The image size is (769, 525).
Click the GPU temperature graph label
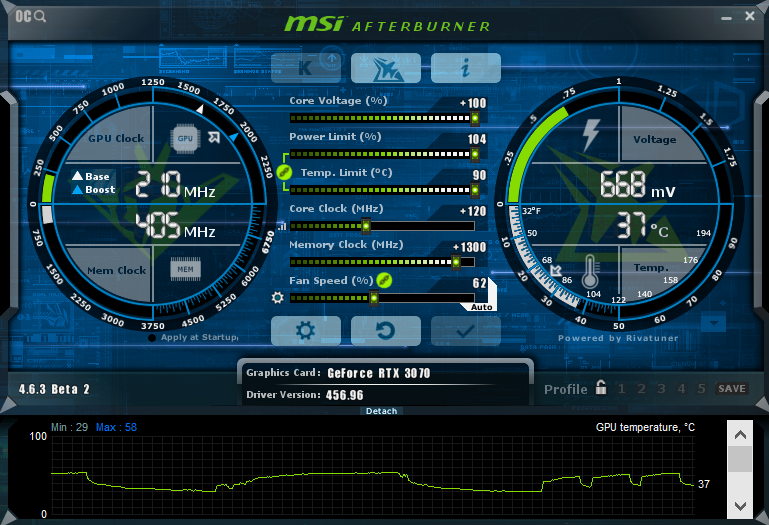click(x=645, y=427)
